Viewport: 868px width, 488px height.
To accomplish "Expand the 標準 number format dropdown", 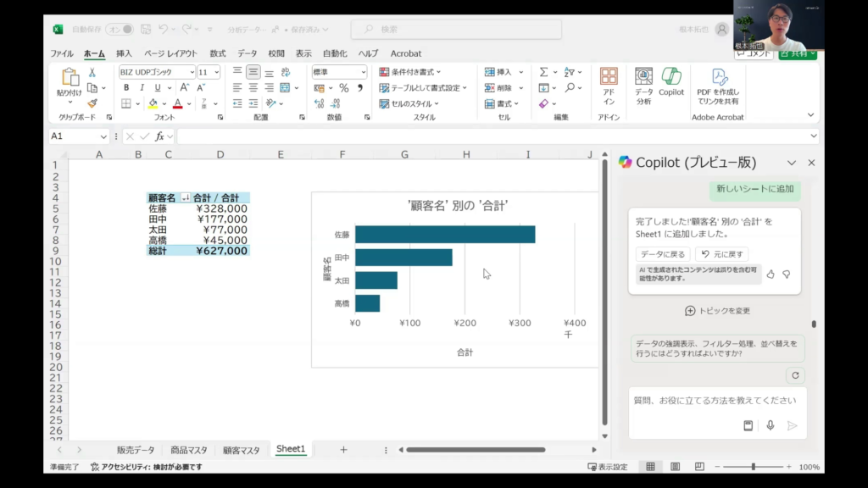I will (363, 73).
